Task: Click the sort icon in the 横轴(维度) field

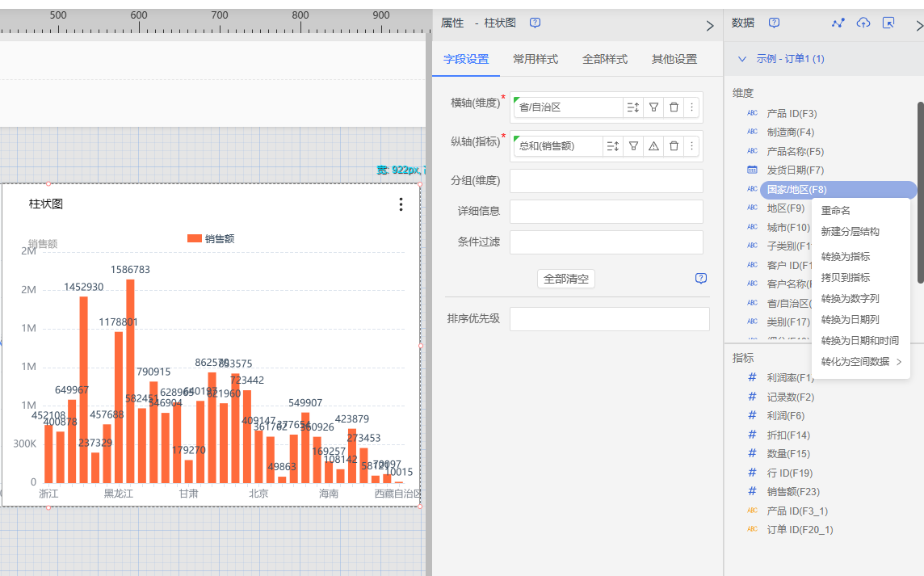Action: [632, 107]
